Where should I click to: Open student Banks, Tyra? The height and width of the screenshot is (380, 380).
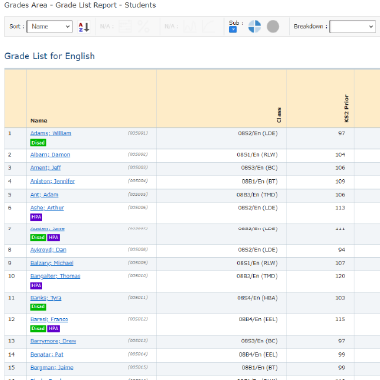[x=46, y=298]
